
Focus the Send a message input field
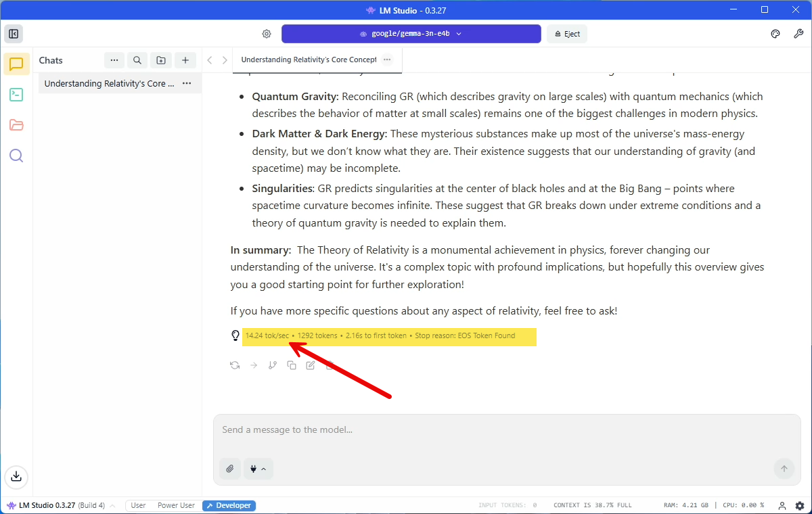pyautogui.click(x=506, y=430)
